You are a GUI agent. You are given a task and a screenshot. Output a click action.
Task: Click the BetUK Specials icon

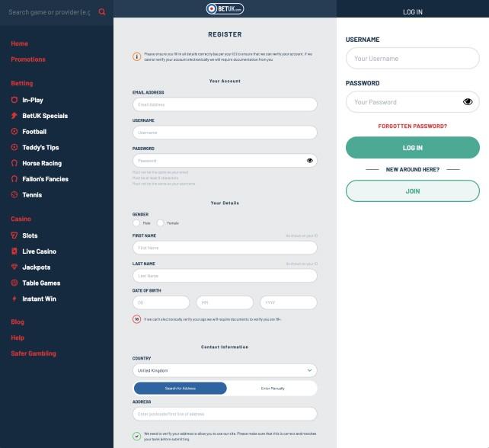tap(14, 116)
